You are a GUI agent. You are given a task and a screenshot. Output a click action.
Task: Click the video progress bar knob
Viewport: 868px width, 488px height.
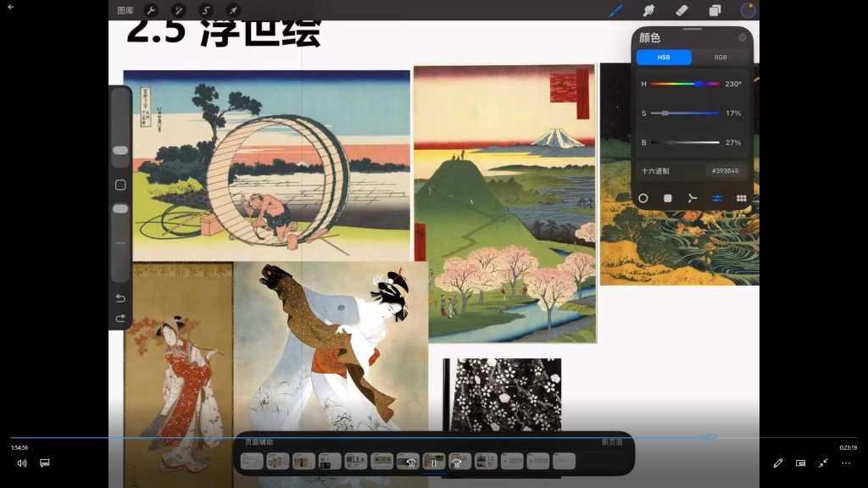712,438
